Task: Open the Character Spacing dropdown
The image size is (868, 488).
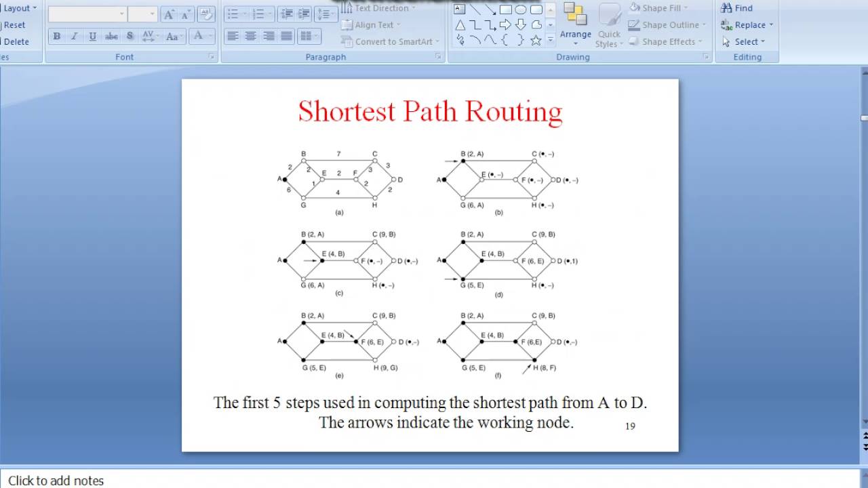Action: tap(151, 37)
